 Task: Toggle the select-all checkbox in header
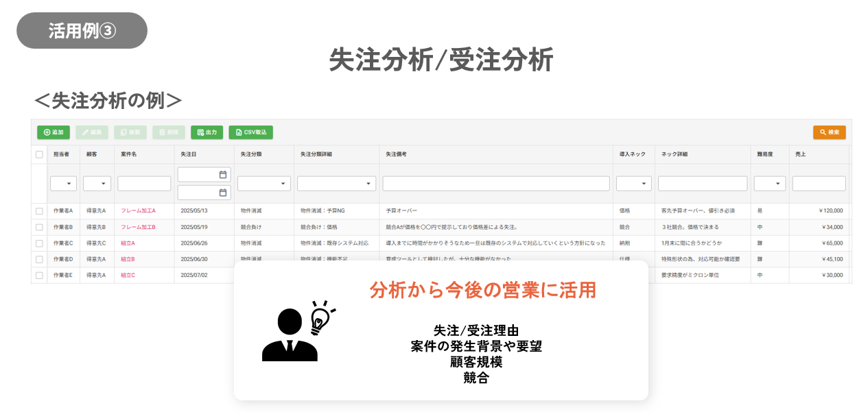click(x=39, y=154)
